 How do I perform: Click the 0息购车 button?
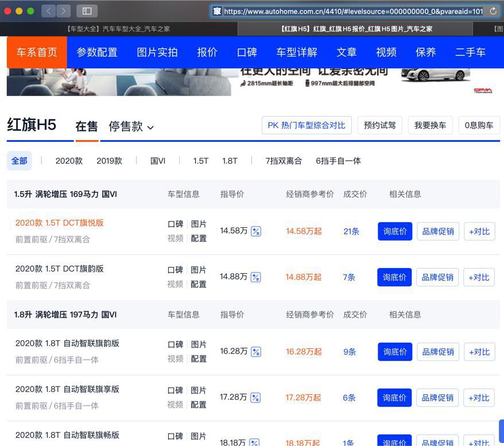click(x=479, y=125)
